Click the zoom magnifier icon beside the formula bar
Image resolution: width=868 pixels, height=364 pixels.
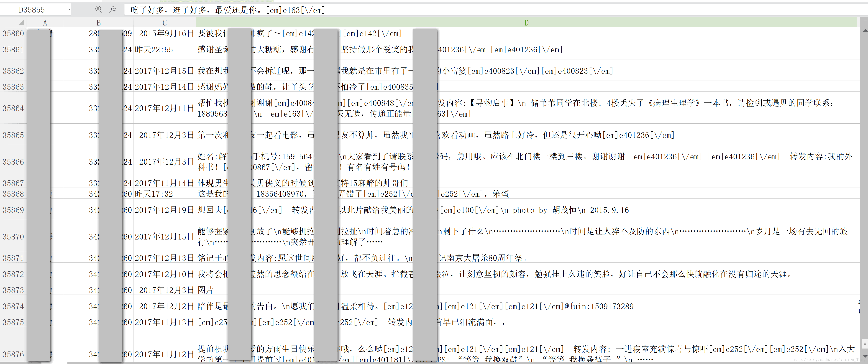pos(98,9)
